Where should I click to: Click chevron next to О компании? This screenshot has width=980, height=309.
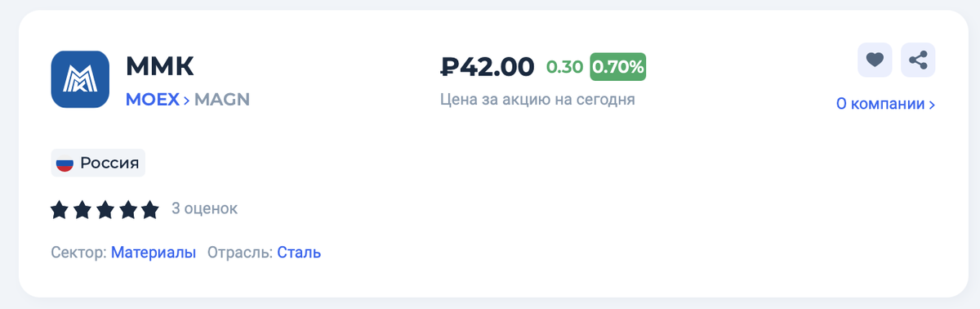point(932,105)
